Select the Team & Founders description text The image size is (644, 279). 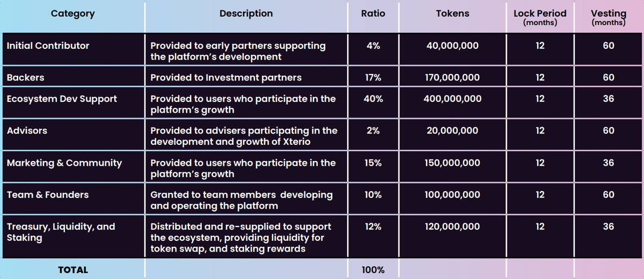coord(241,200)
